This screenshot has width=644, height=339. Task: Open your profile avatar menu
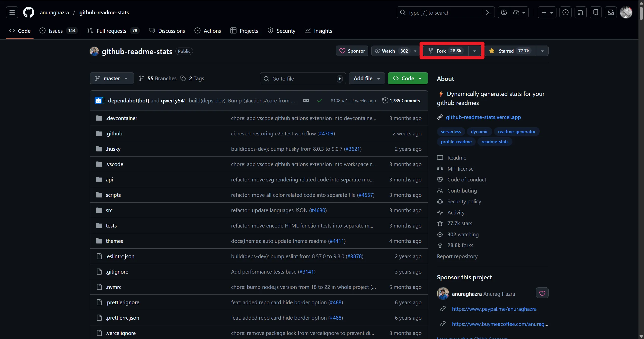click(x=626, y=12)
